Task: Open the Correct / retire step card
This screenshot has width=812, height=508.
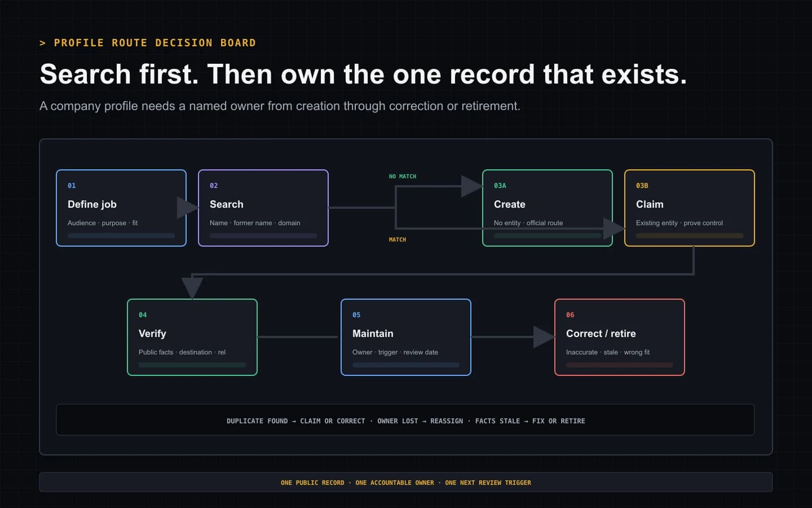Action: [x=620, y=337]
